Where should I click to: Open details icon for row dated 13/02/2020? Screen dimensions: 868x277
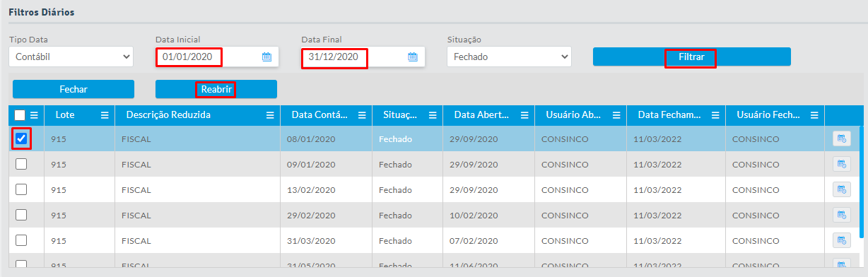tap(841, 190)
